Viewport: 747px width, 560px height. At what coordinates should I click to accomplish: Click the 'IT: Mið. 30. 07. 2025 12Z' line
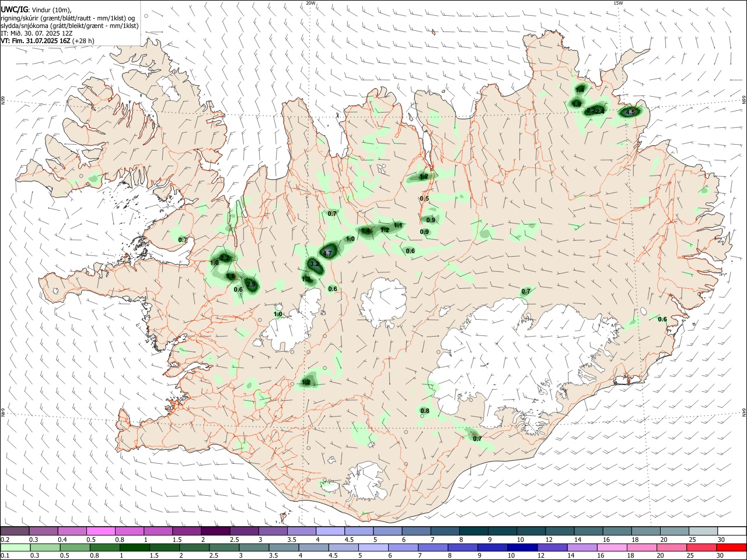(x=38, y=33)
